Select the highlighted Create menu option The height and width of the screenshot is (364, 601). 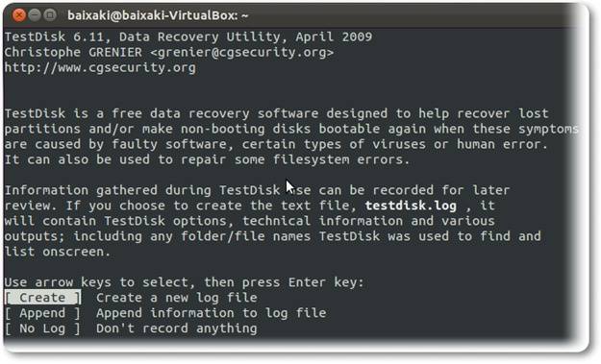pyautogui.click(x=42, y=298)
